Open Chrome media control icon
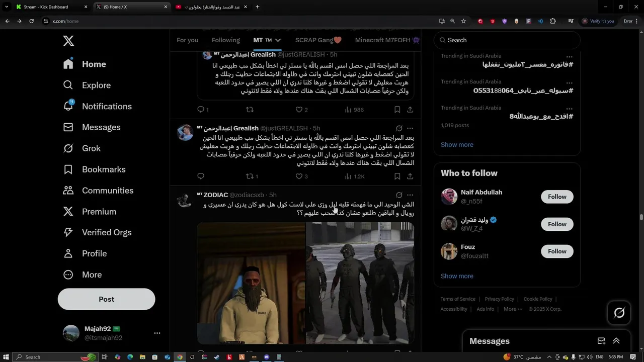 tap(571, 21)
